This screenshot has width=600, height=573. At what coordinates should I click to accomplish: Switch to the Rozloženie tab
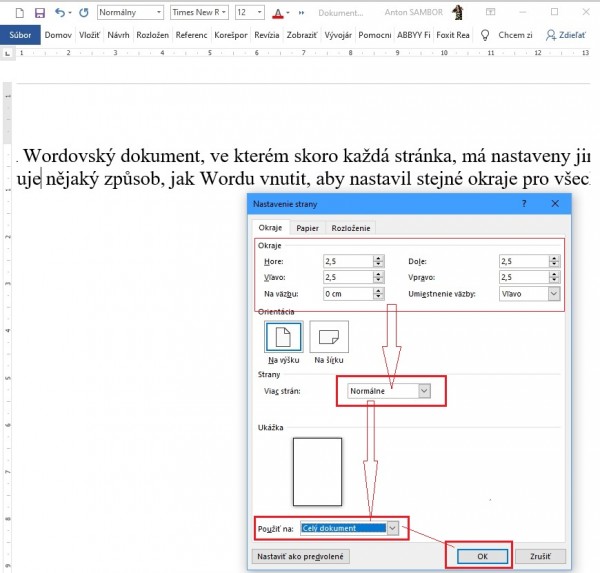pos(350,228)
